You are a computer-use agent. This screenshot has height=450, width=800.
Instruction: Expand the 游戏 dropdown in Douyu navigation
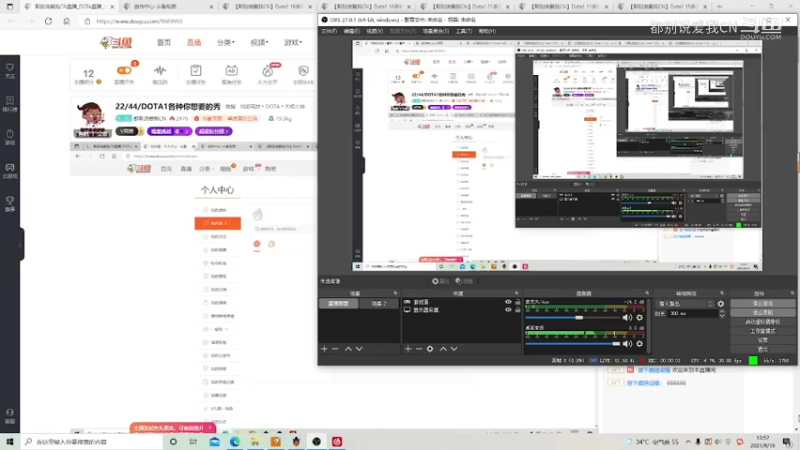coord(293,43)
